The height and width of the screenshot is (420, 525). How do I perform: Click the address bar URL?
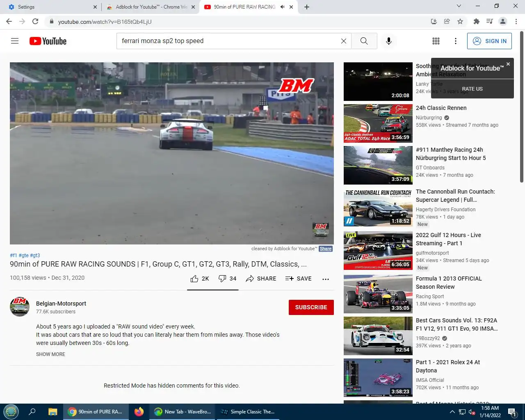coord(105,22)
